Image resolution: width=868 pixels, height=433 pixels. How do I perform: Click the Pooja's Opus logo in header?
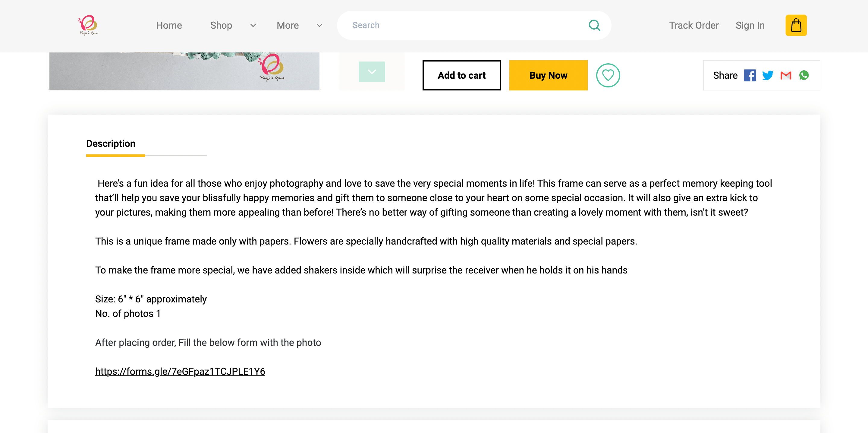pos(88,25)
